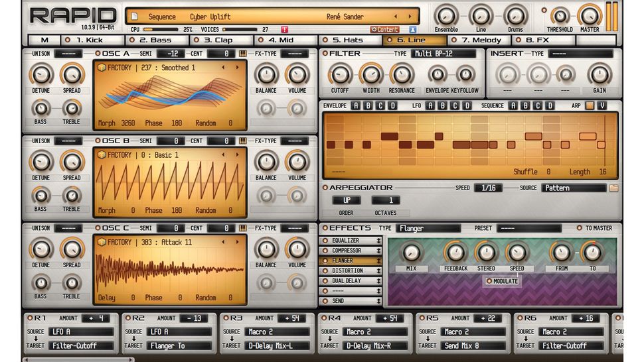This screenshot has height=362, width=644.
Task: Adjust the Flanger MIX knob
Action: (x=411, y=253)
